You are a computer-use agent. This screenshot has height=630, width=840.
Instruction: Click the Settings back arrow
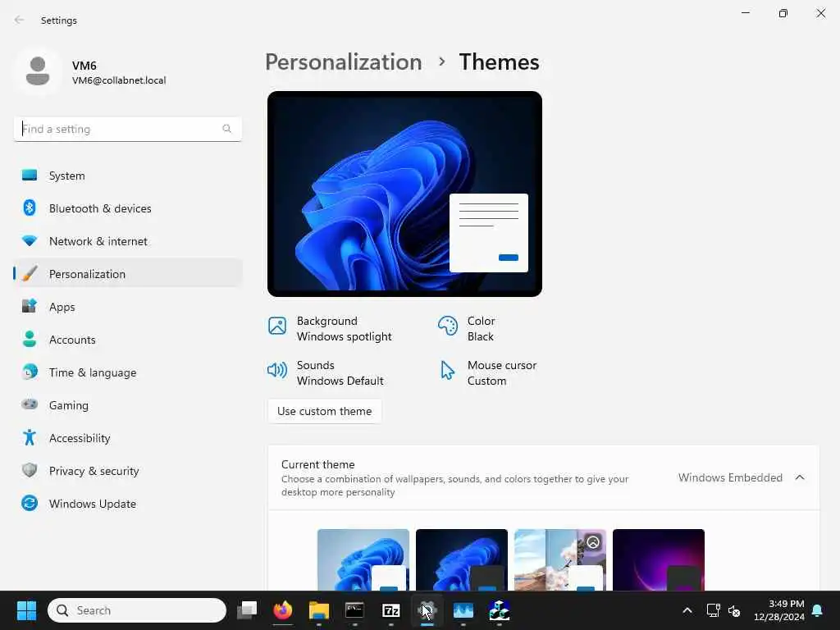click(20, 20)
